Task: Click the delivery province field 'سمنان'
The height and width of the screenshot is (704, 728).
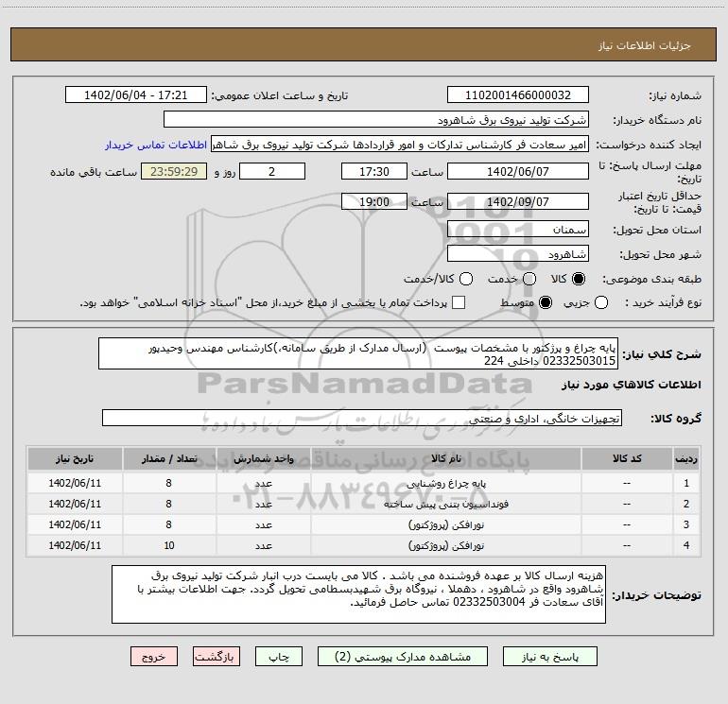Action: (x=518, y=230)
